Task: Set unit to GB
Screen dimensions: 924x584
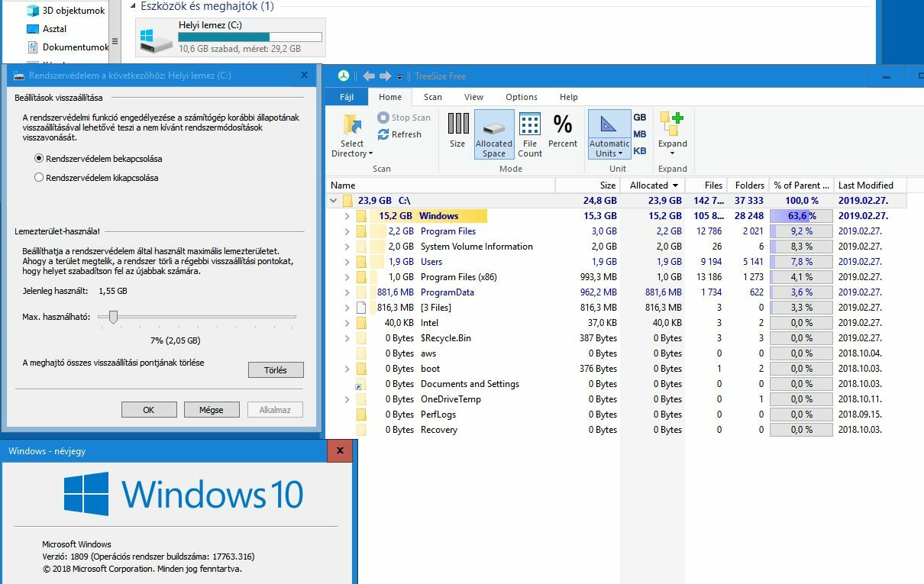Action: click(640, 117)
